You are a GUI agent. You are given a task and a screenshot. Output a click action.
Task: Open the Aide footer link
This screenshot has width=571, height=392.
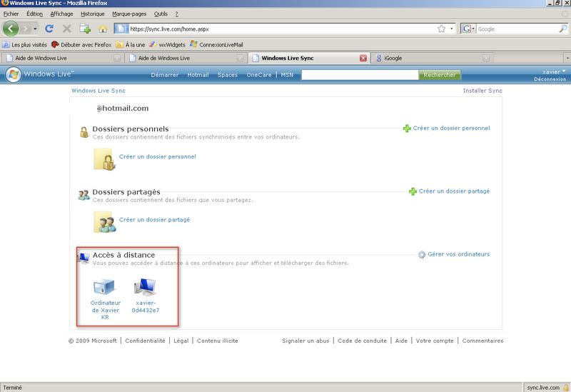tap(401, 341)
